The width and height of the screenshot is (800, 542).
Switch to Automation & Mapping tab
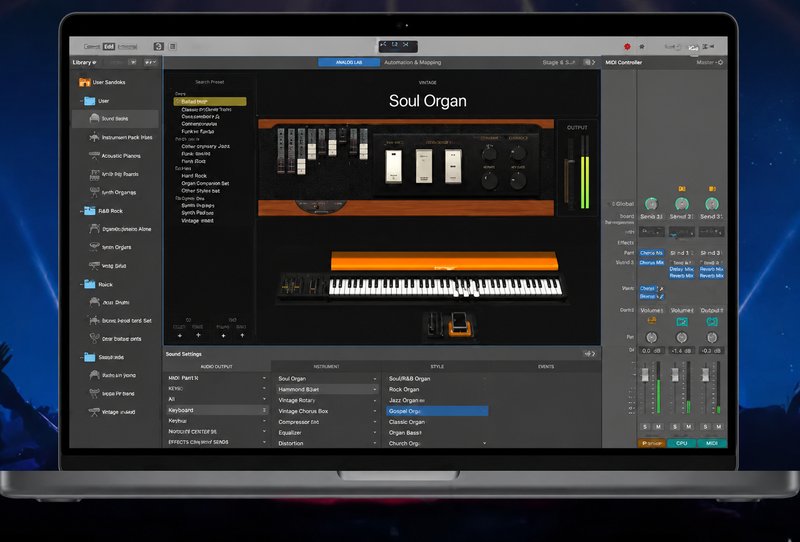tap(412, 62)
